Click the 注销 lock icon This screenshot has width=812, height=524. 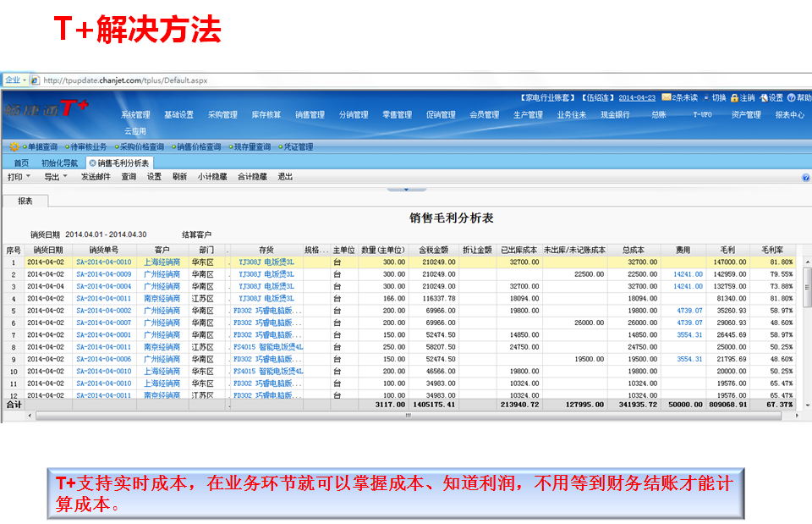(734, 98)
